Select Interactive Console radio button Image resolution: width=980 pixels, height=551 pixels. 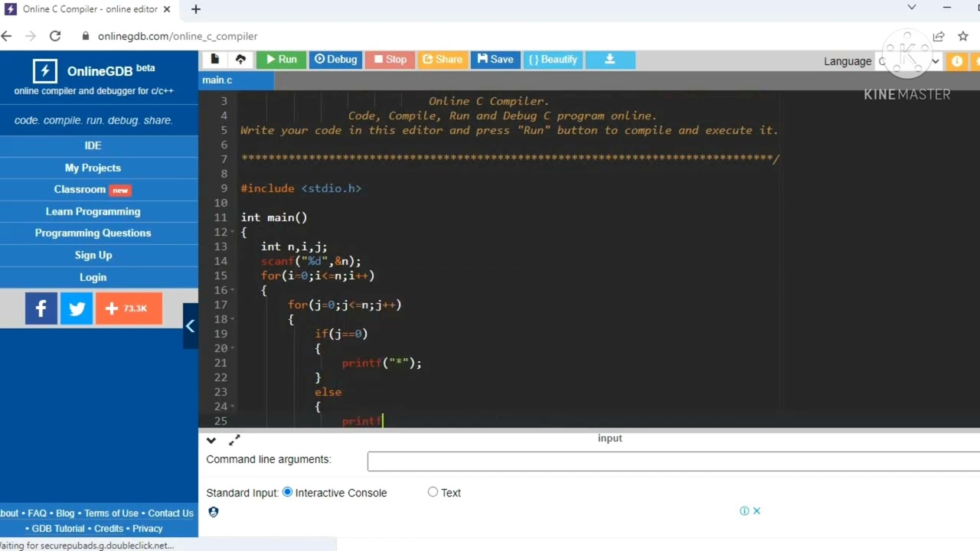(x=287, y=492)
